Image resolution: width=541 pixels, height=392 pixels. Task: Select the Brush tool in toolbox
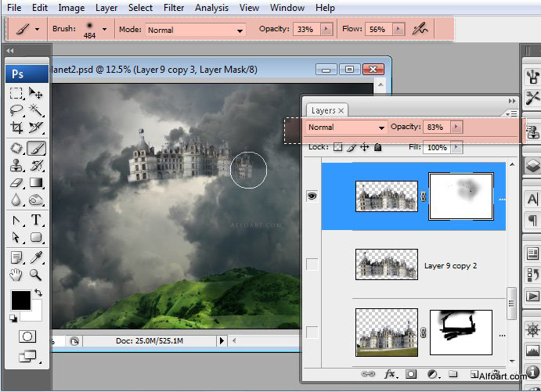(36, 148)
